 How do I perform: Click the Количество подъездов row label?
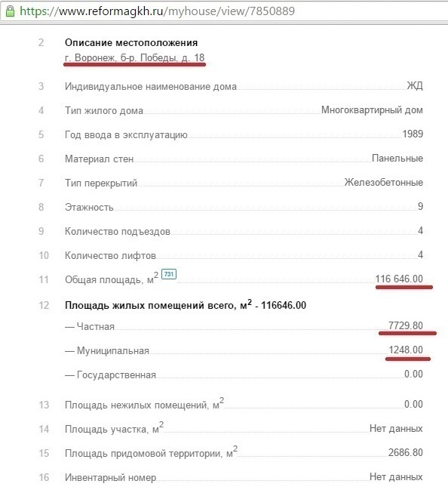(x=118, y=231)
